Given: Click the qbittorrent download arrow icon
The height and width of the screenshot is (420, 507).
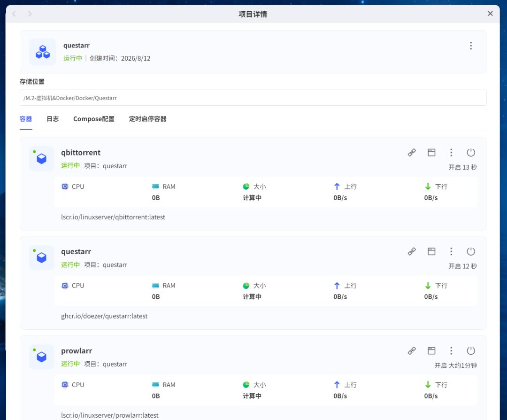Looking at the screenshot, I should 428,187.
